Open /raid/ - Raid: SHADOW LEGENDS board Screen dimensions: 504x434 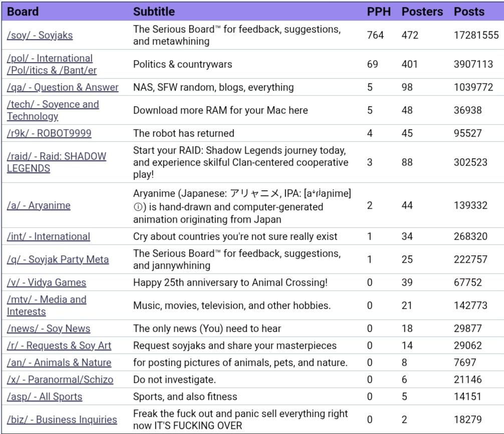click(x=57, y=162)
